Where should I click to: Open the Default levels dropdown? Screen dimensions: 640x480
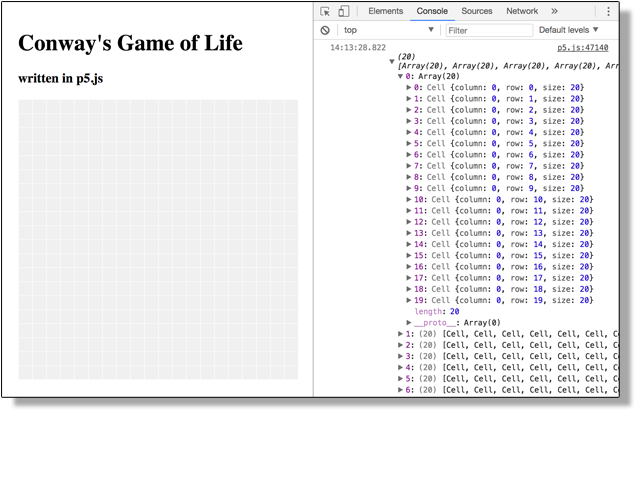tap(568, 30)
